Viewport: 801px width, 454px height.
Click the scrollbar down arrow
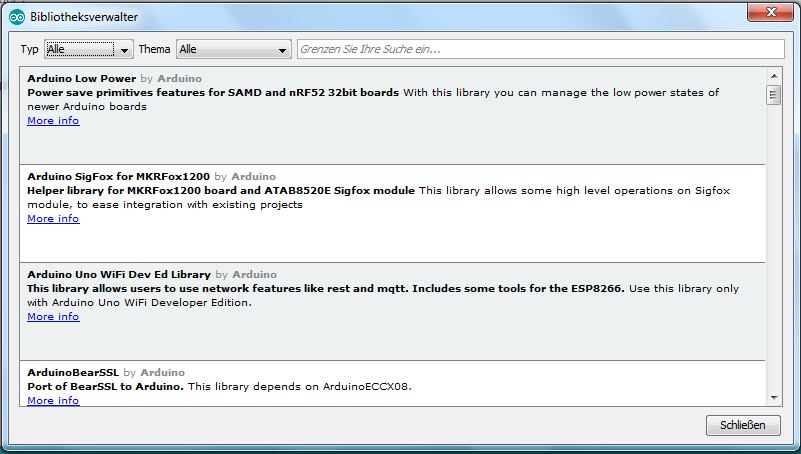773,397
